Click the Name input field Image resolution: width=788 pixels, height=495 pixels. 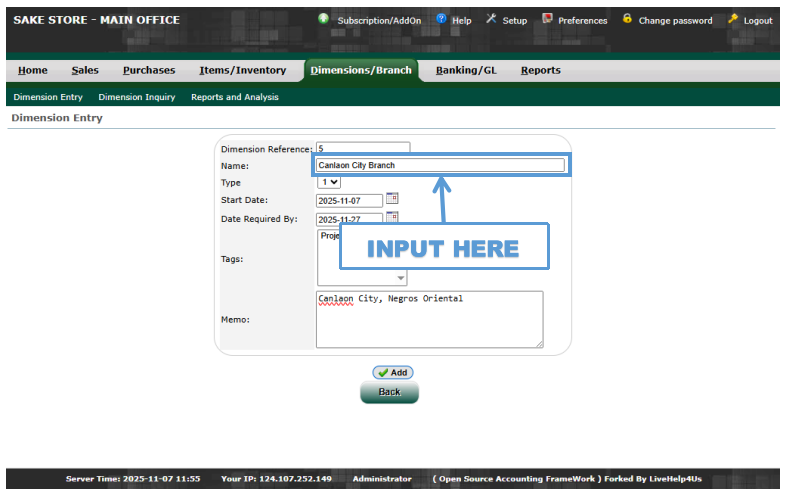[x=440, y=165]
